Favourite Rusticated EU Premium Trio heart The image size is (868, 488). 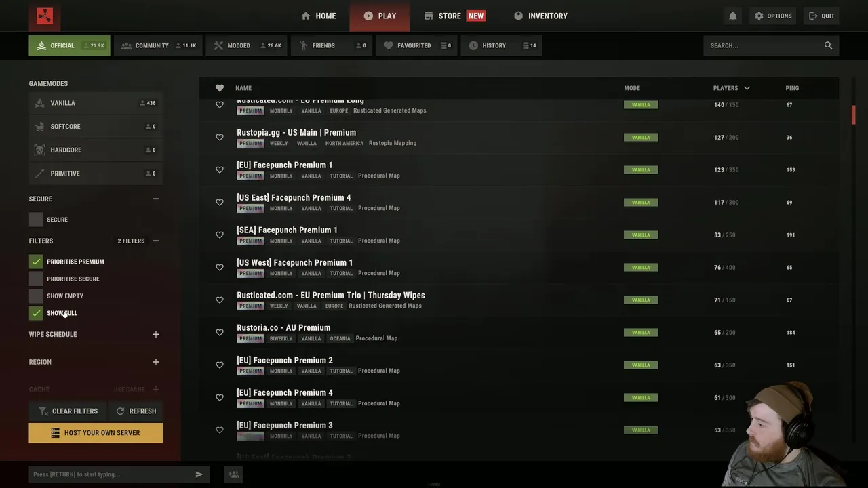click(x=220, y=300)
